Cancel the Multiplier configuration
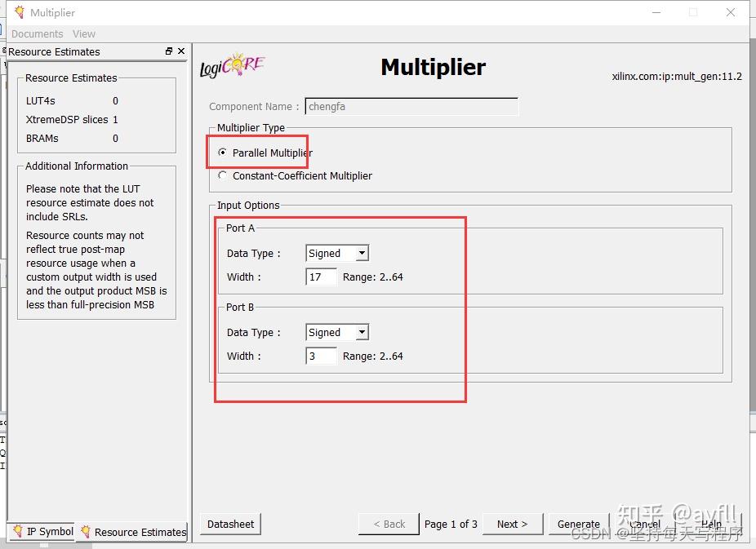The width and height of the screenshot is (756, 549). 644,525
